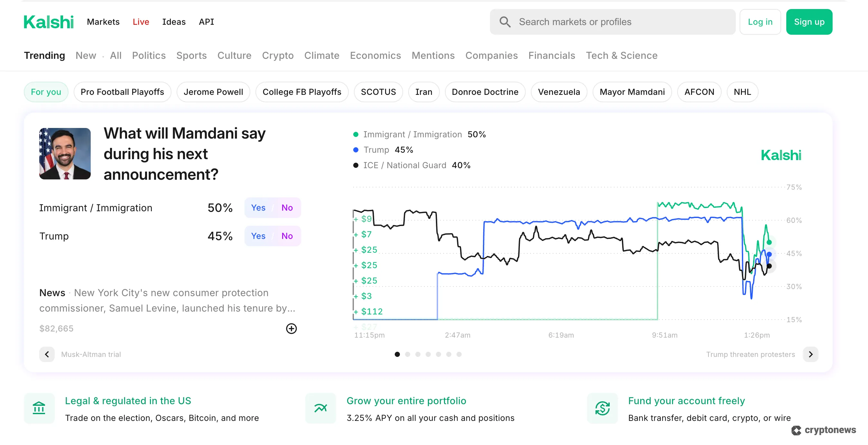The image size is (868, 445).
Task: Click the bank building icon
Action: 39,408
